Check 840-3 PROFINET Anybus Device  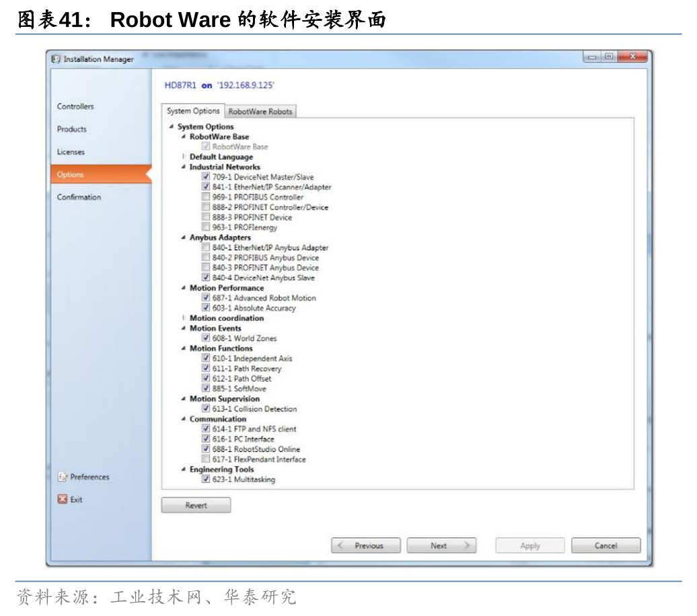pyautogui.click(x=205, y=267)
